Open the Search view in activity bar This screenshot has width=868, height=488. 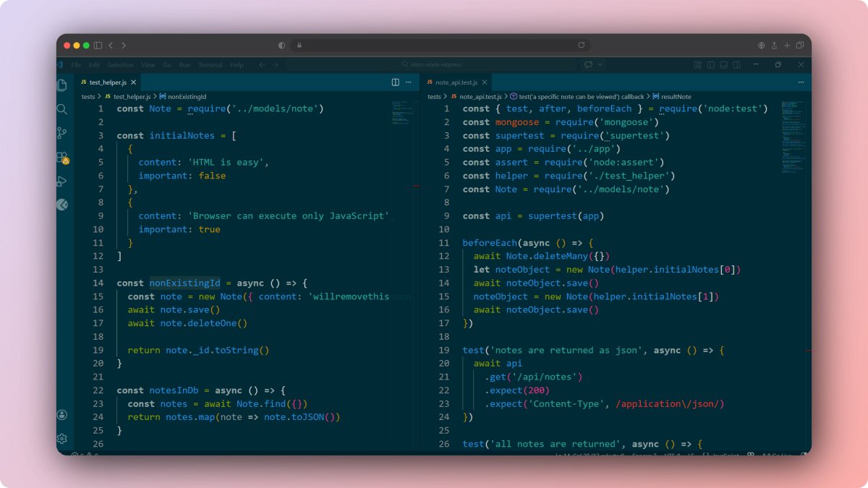62,109
